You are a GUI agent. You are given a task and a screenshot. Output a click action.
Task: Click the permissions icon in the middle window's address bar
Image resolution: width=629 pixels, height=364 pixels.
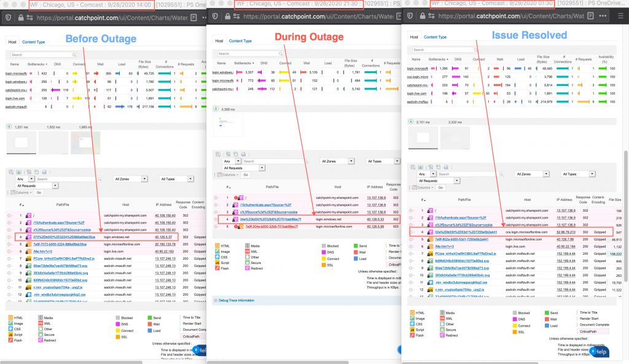(236, 17)
